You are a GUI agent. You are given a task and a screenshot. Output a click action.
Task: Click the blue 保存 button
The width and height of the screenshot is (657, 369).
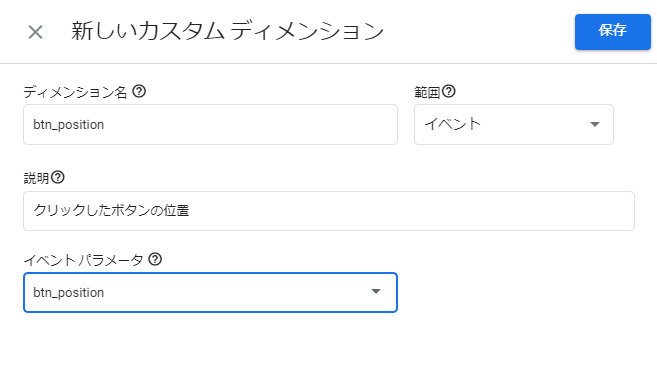click(613, 32)
